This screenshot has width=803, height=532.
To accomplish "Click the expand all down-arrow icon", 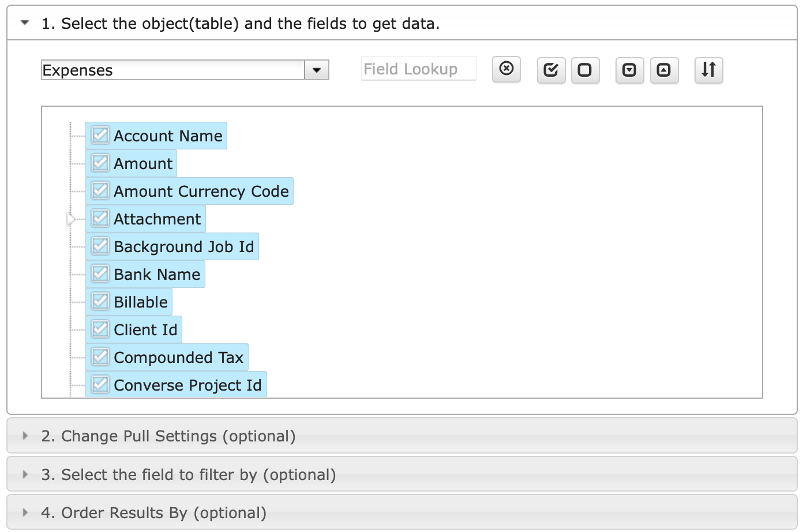I will (629, 70).
